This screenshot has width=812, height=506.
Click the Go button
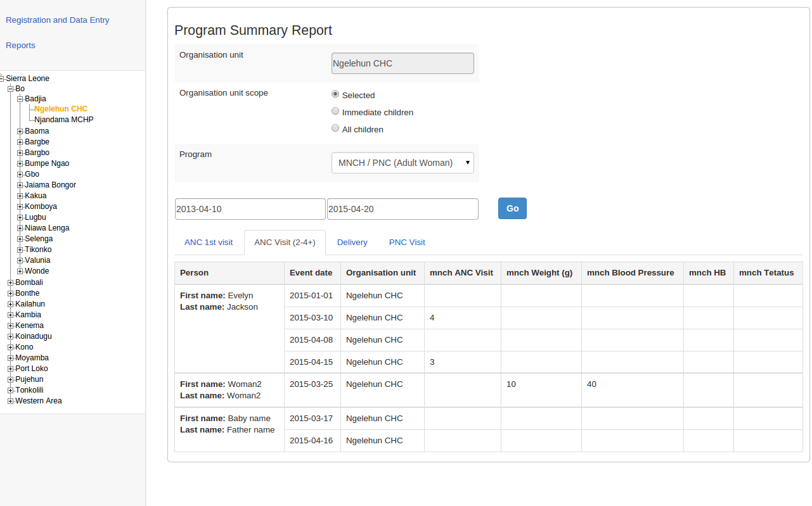click(512, 208)
